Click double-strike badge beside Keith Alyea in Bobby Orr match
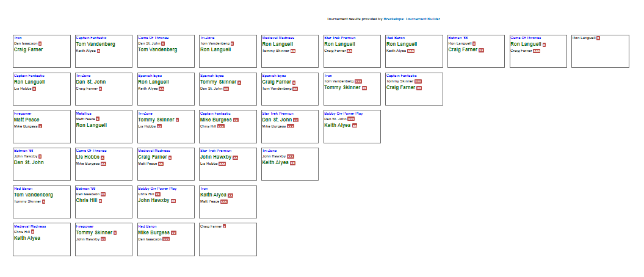Image resolution: width=644 pixels, height=277 pixels. (x=354, y=126)
